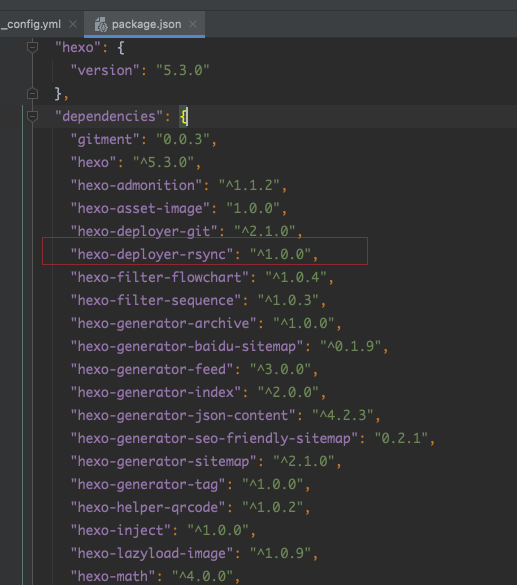Screen dimensions: 517x585
Task: Click the "hexo-deployer-git" key
Action: pyautogui.click(x=144, y=231)
